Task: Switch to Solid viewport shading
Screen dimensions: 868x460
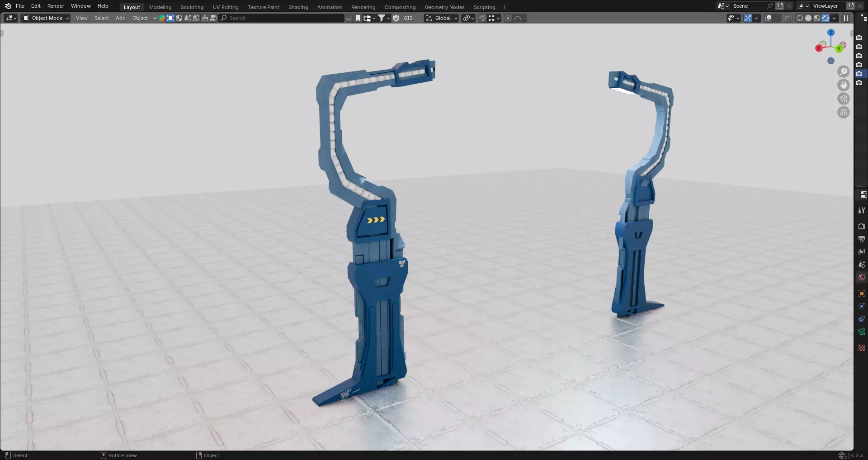Action: 808,18
